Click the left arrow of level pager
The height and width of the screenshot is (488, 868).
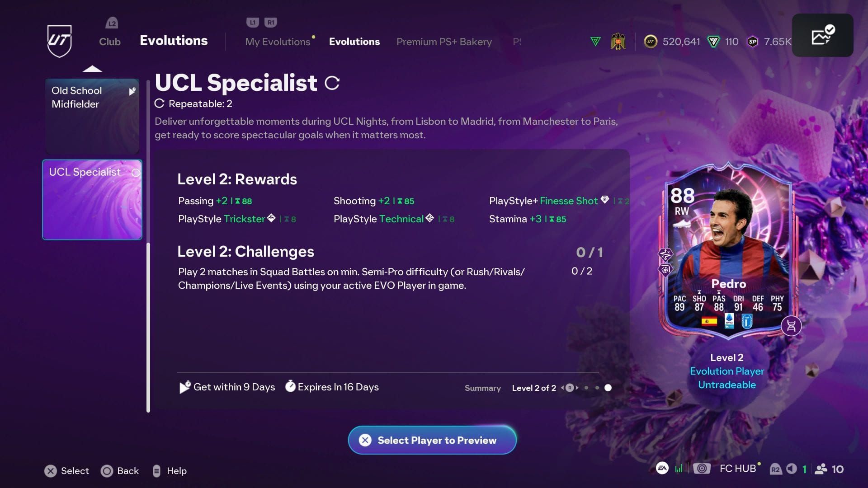tap(562, 388)
